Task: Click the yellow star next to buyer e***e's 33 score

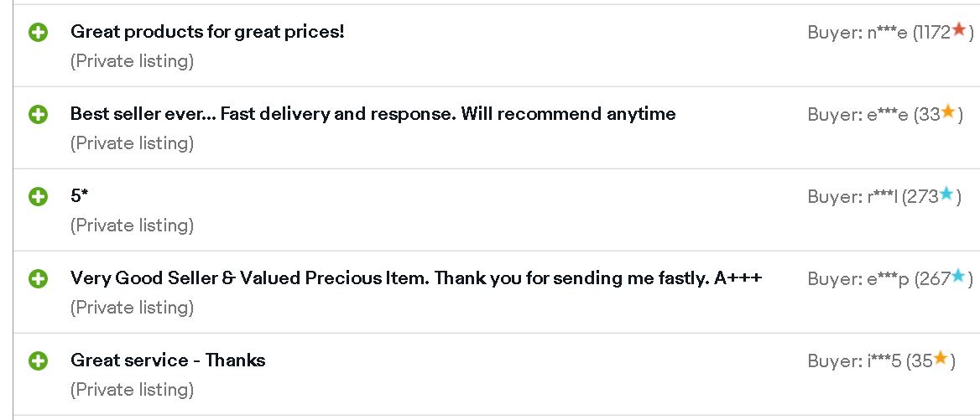Action: 948,111
